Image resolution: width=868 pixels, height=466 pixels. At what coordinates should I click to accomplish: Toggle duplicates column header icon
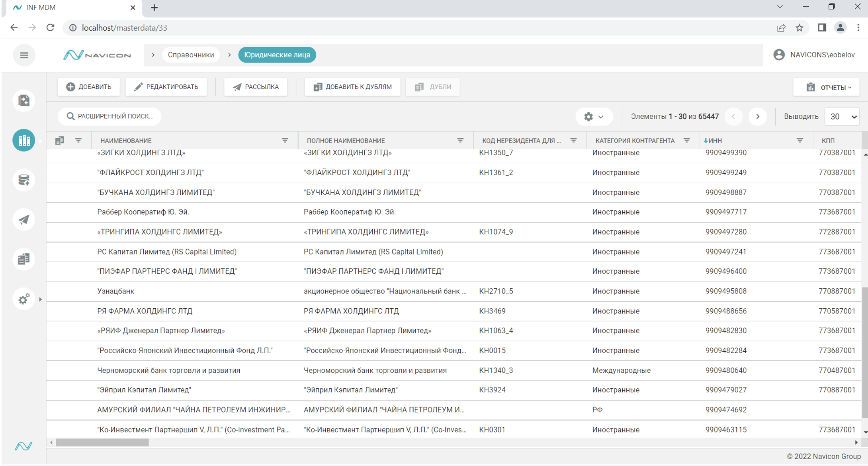60,140
